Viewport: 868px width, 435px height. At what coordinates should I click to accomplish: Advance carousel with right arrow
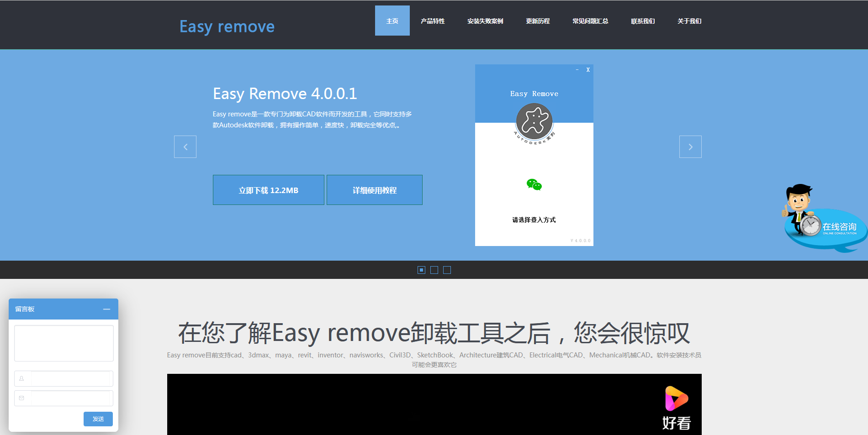[690, 147]
